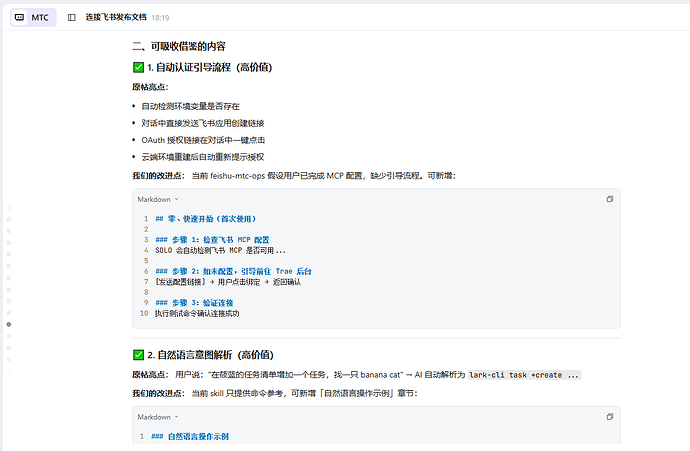Click bullet 自动检测环境变量是否存在
The width and height of the screenshot is (690, 451).
(x=190, y=106)
